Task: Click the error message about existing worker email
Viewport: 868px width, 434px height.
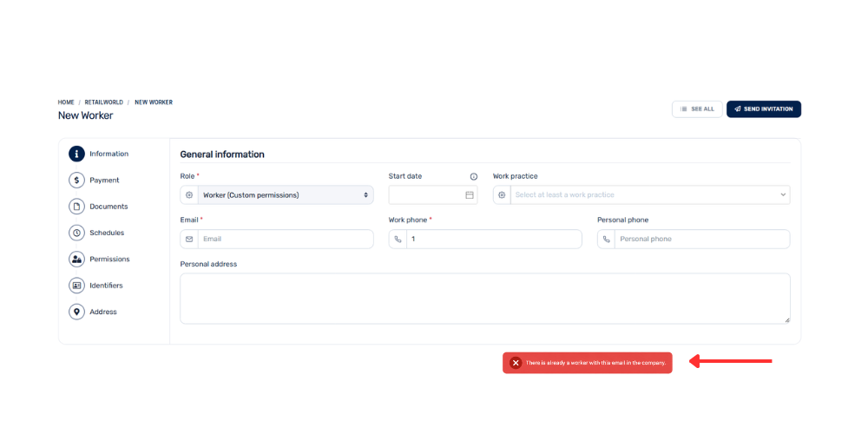Action: pyautogui.click(x=595, y=363)
